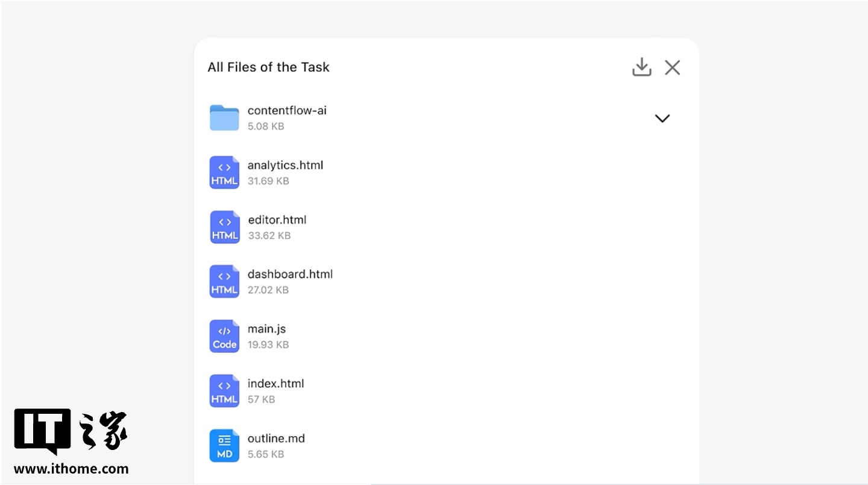
Task: Close the All Files of the Task panel
Action: (672, 67)
